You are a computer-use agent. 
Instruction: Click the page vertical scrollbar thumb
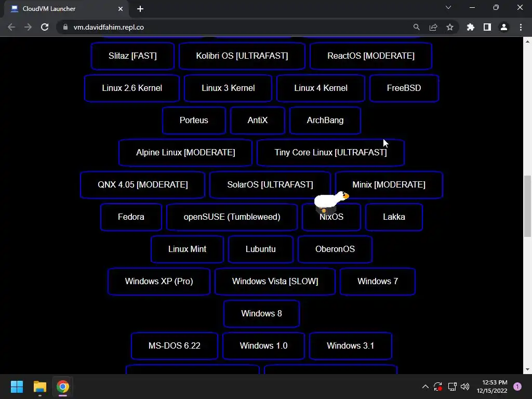[527, 206]
